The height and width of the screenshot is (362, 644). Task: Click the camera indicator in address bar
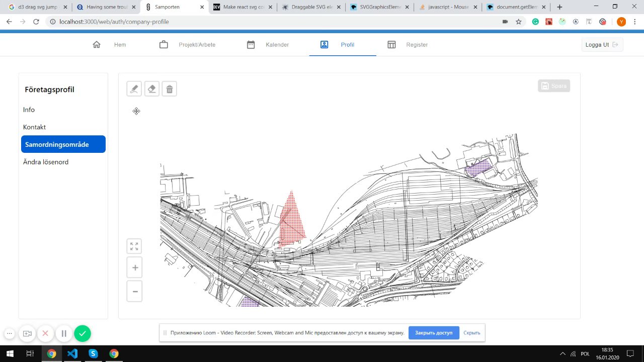[505, 22]
